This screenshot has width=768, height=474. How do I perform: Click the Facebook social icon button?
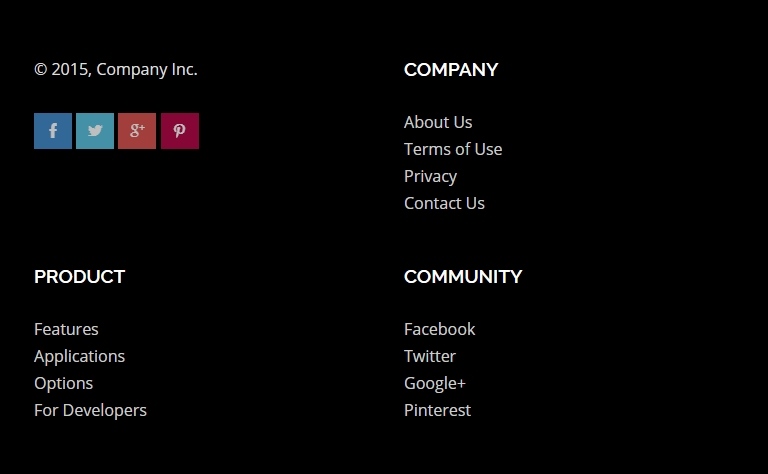tap(53, 131)
